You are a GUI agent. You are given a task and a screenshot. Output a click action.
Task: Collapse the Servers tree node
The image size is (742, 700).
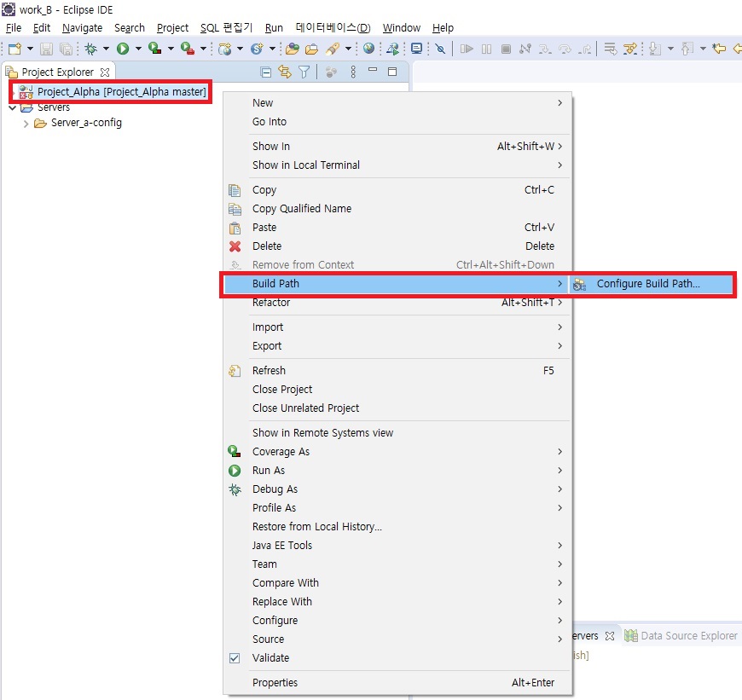(13, 107)
